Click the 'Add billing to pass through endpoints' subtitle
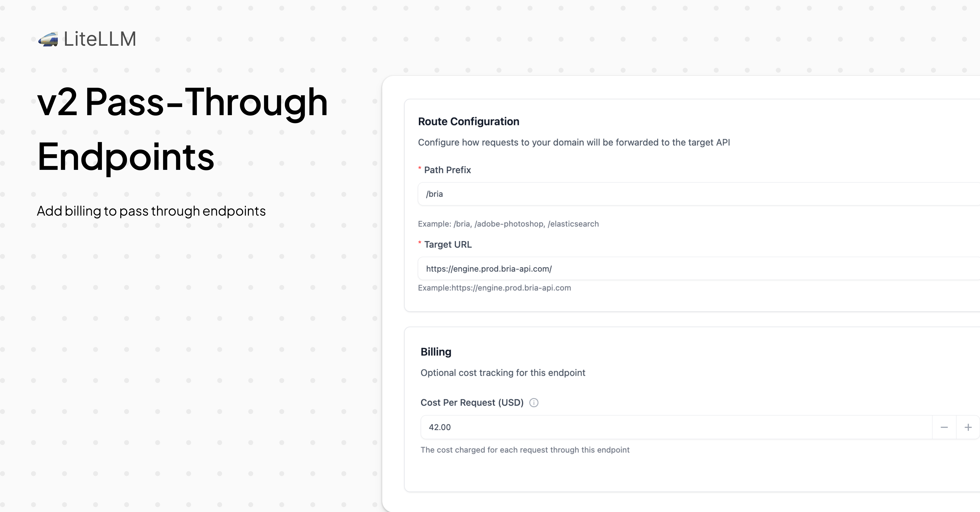 coord(151,211)
